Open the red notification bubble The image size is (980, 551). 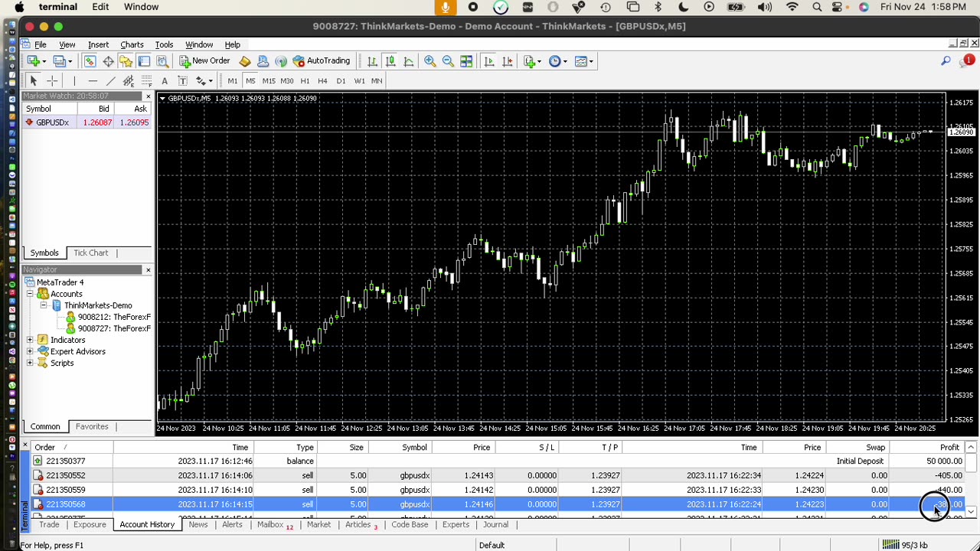[969, 60]
